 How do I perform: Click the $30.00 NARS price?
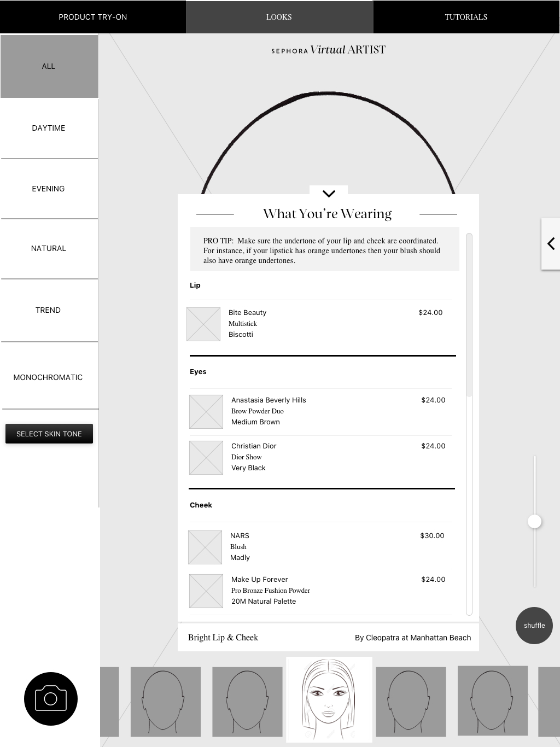(x=432, y=536)
